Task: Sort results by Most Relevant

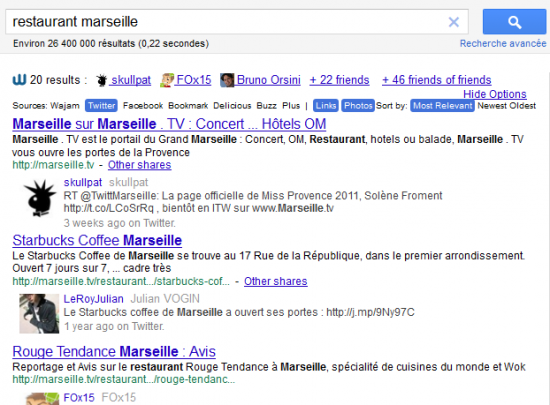Action: coord(442,106)
